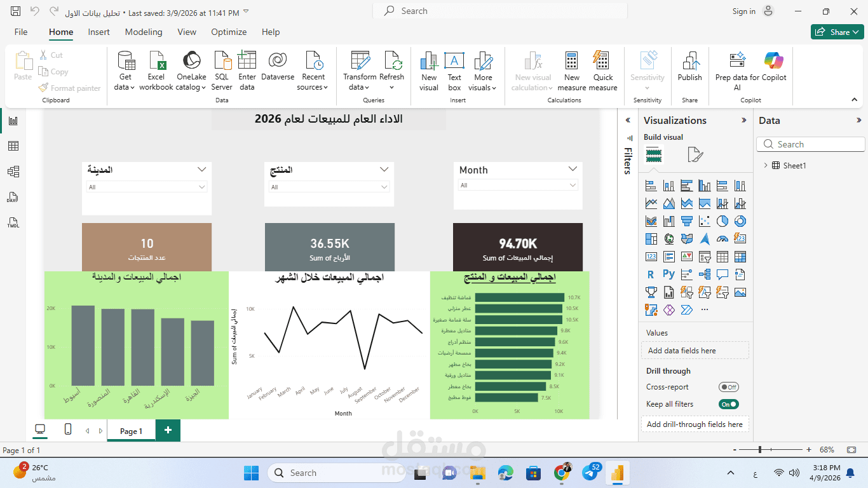
Task: Switch to the Modeling tab
Action: tap(144, 32)
